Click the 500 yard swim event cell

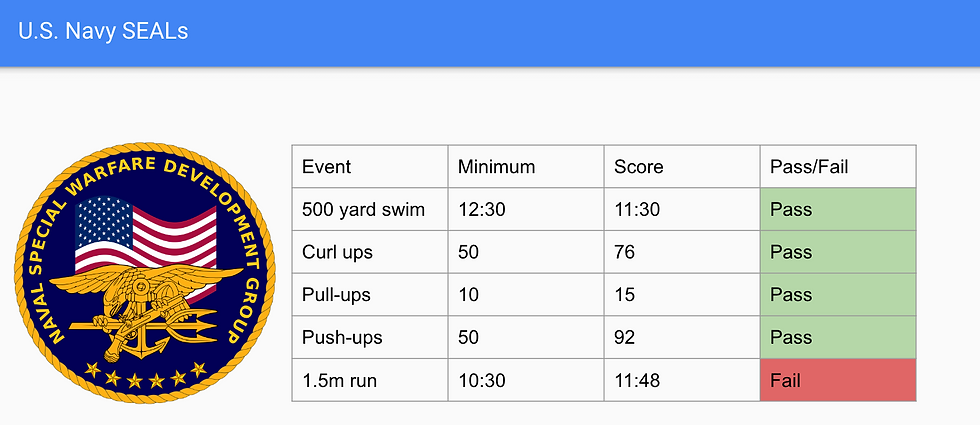(x=370, y=209)
